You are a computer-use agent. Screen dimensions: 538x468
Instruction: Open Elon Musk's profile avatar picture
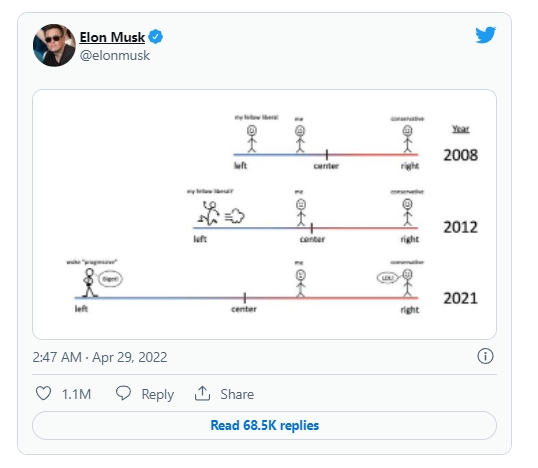pyautogui.click(x=54, y=45)
